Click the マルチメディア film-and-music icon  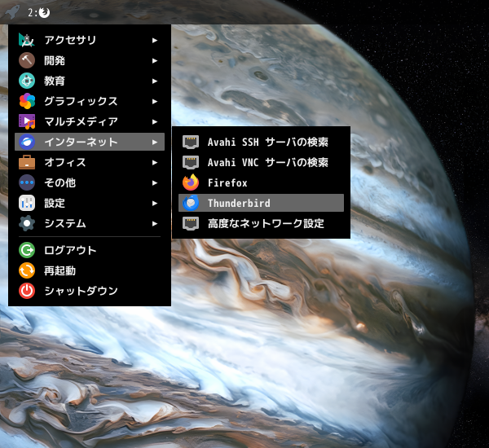tap(27, 121)
